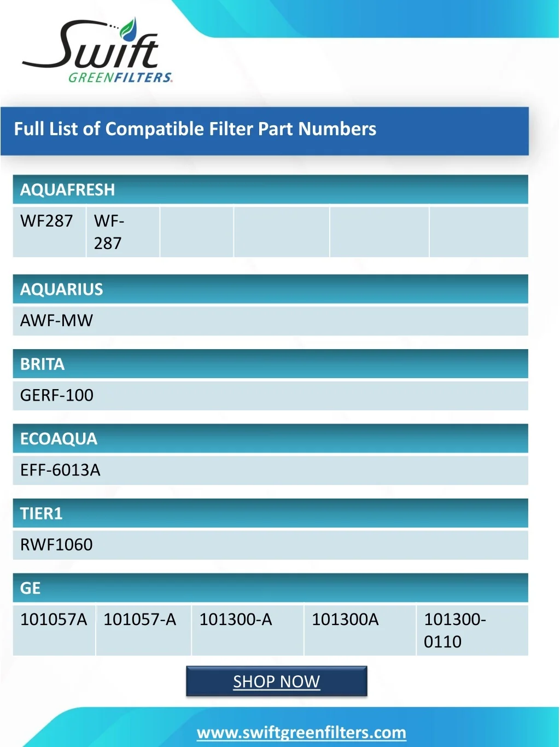Select the WF287 part number cell

pyautogui.click(x=46, y=221)
